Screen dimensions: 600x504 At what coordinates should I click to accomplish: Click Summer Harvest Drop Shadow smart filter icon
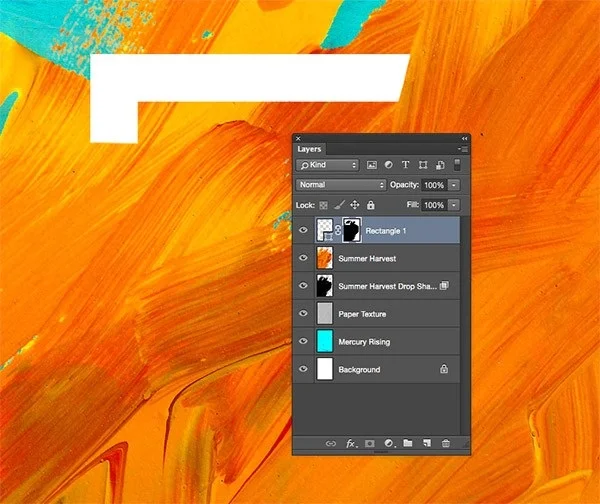(x=444, y=285)
